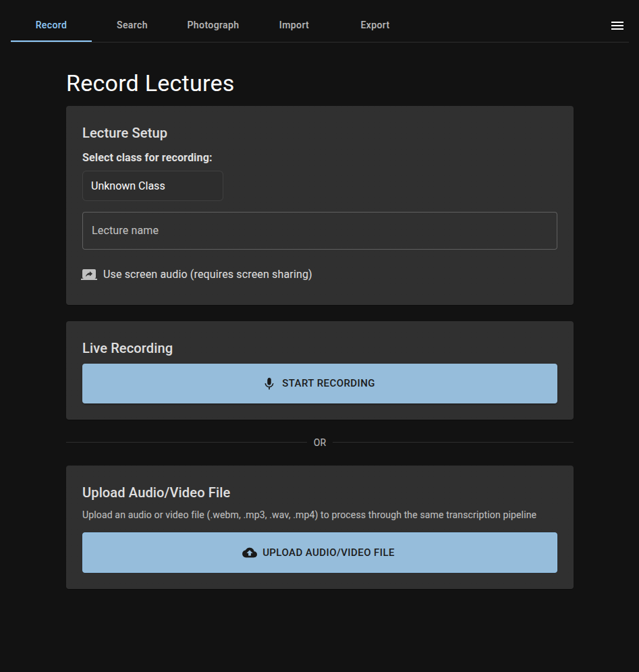
Task: Focus the Lecture name input field
Action: coord(319,231)
